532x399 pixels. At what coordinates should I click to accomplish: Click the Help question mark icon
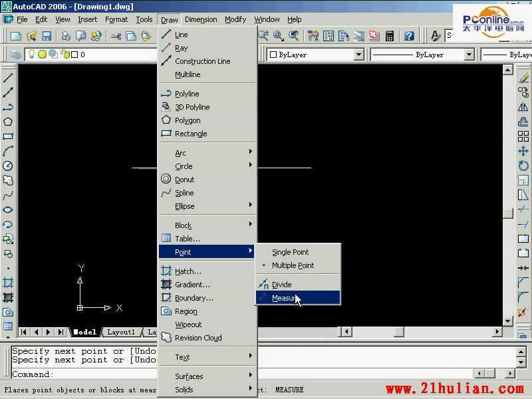click(409, 36)
